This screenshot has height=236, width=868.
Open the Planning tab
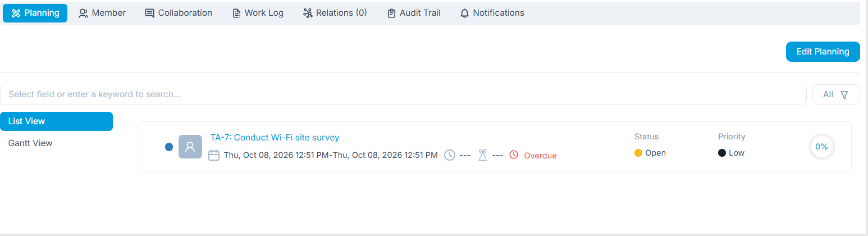click(35, 13)
